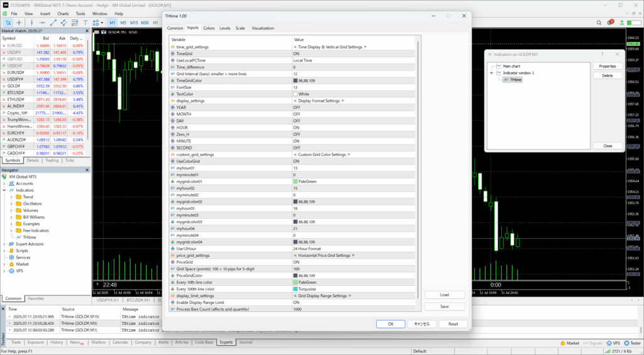
Task: Expand the Oscillators folder in Navigator
Action: coord(11,204)
